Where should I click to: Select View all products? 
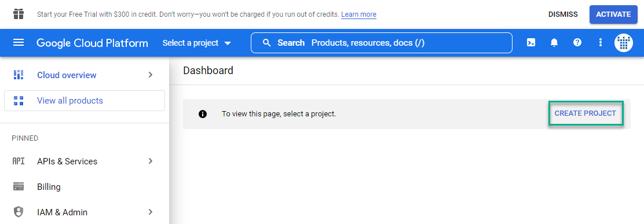coord(84,101)
